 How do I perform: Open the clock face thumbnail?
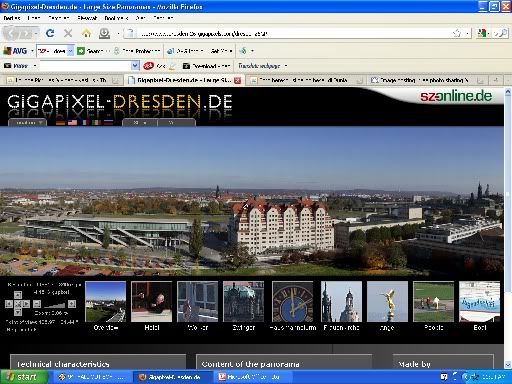(293, 301)
